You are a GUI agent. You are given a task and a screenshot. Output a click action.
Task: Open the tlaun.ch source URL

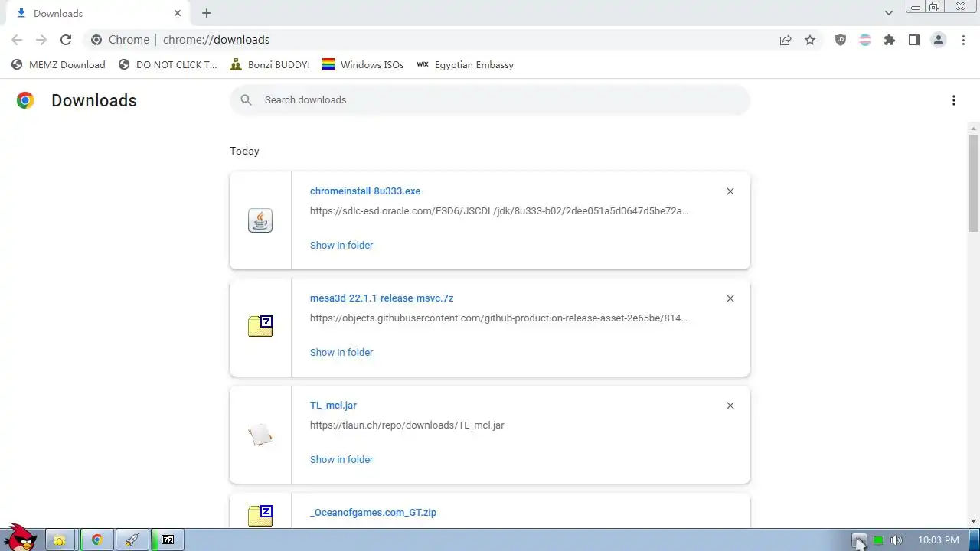click(407, 425)
